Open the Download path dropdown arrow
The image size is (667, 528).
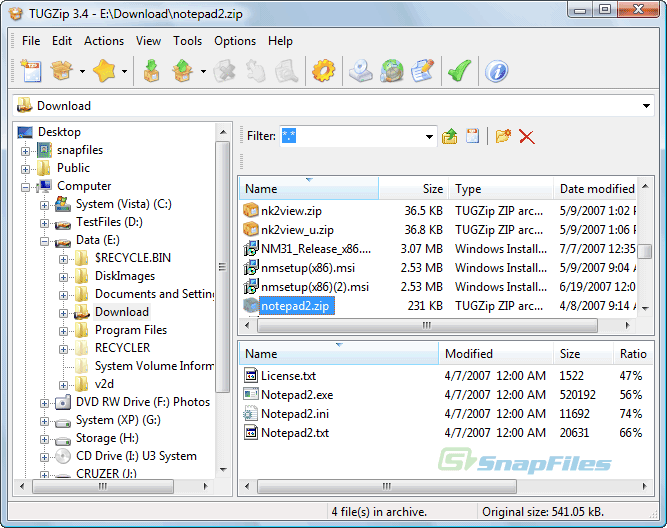[646, 106]
